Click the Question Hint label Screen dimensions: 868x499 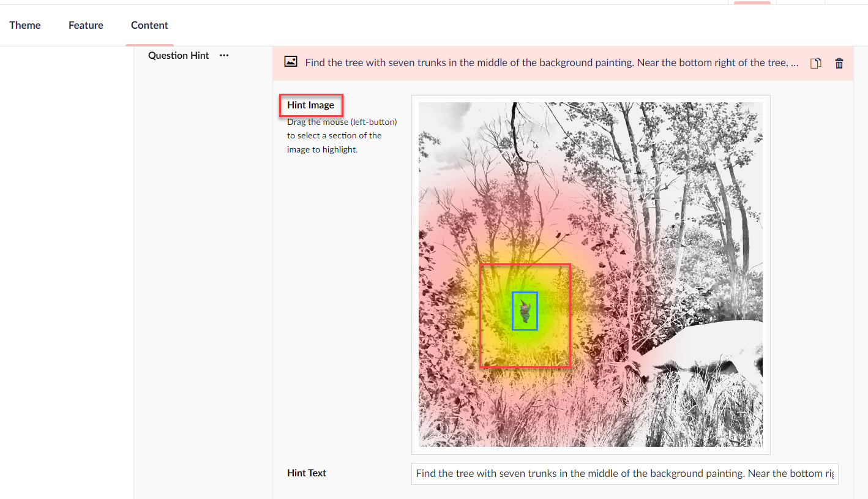(179, 55)
